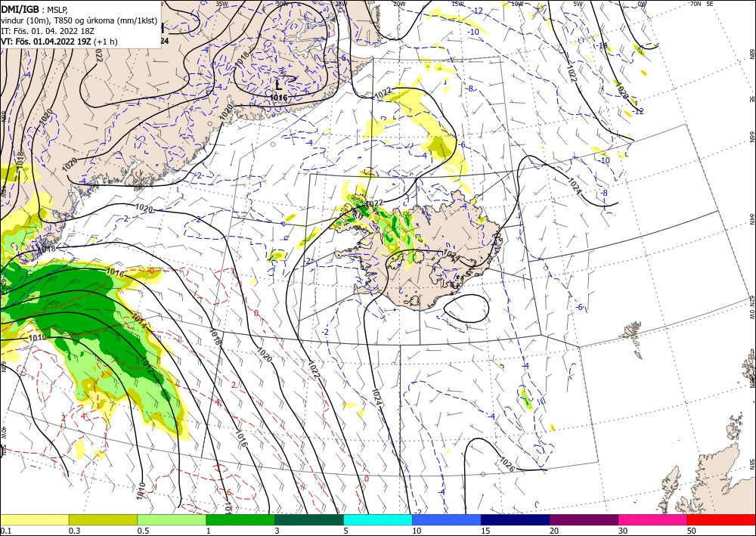Click the yellow 0.1–0.3 legend swatch
Viewport: 756px width, 536px height.
pyautogui.click(x=34, y=519)
